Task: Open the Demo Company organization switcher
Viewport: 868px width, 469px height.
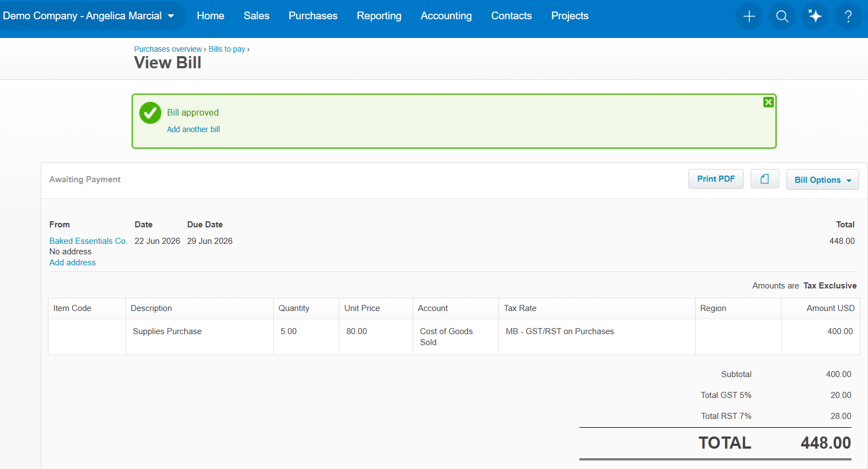Action: tap(88, 16)
